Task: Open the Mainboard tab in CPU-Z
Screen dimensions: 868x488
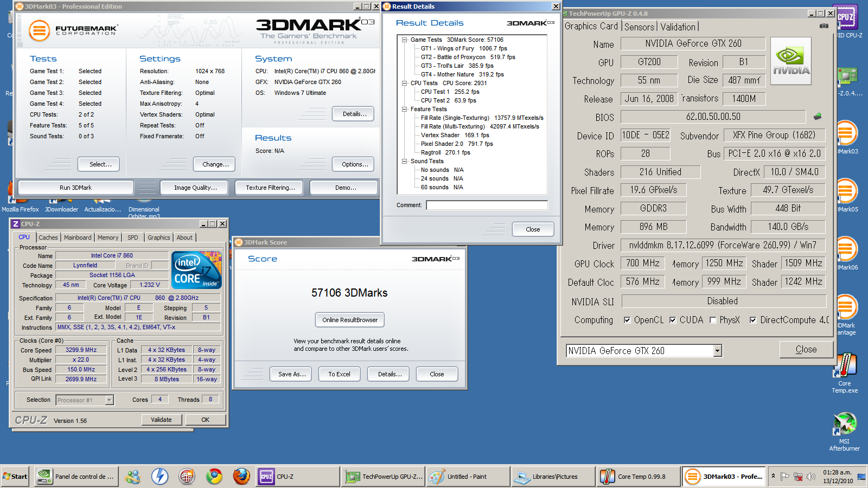Action: click(x=78, y=237)
